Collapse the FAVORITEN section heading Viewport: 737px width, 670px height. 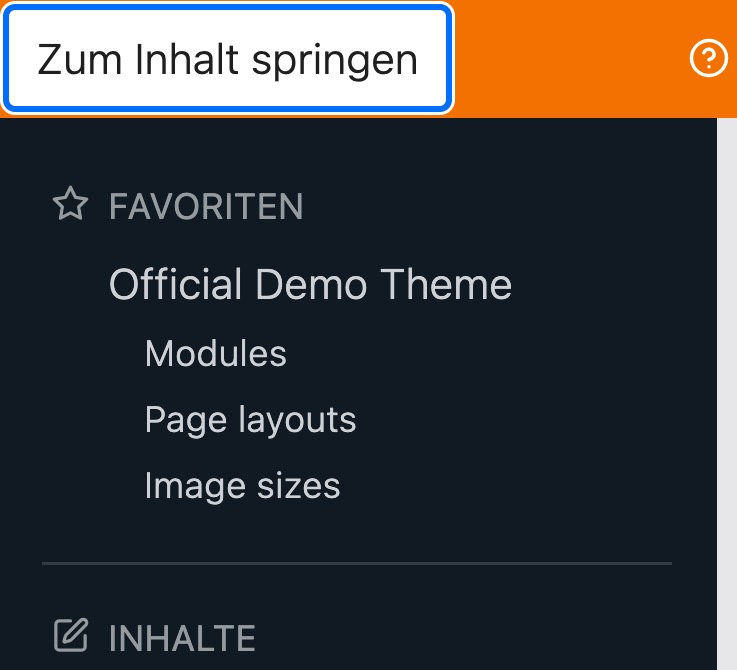(206, 207)
